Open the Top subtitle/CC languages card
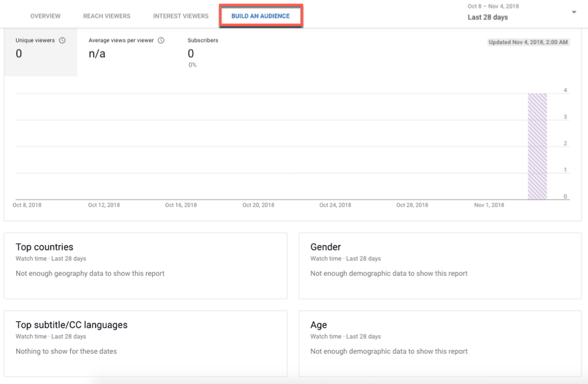This screenshot has width=588, height=384. [145, 343]
